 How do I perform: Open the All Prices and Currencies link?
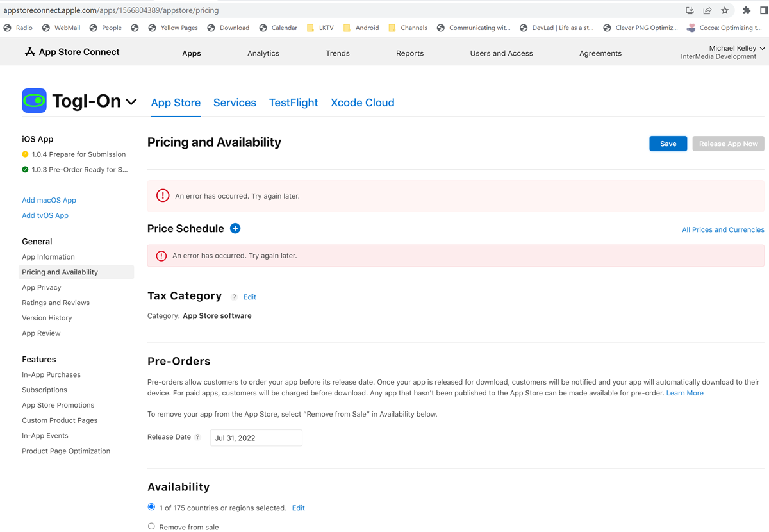[722, 229]
